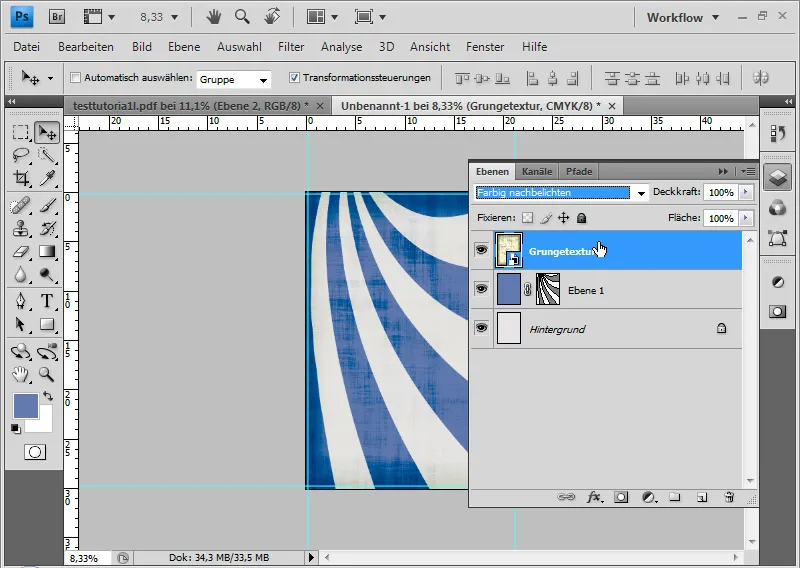Select the Type tool

47,301
